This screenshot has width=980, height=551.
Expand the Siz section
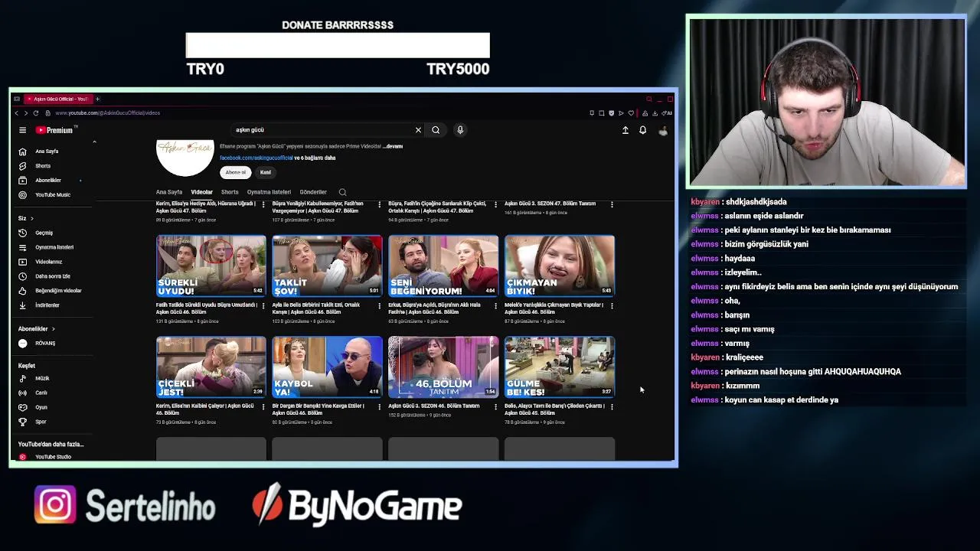coord(26,219)
